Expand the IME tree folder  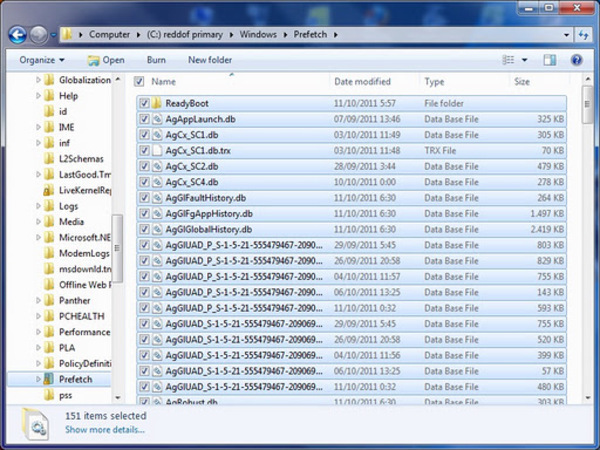(38, 127)
